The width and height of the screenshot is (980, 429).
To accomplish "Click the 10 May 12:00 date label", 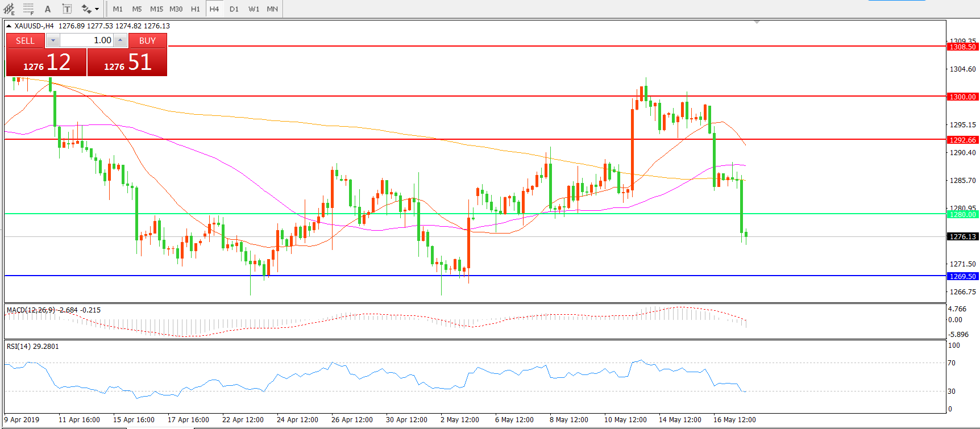I will click(625, 420).
